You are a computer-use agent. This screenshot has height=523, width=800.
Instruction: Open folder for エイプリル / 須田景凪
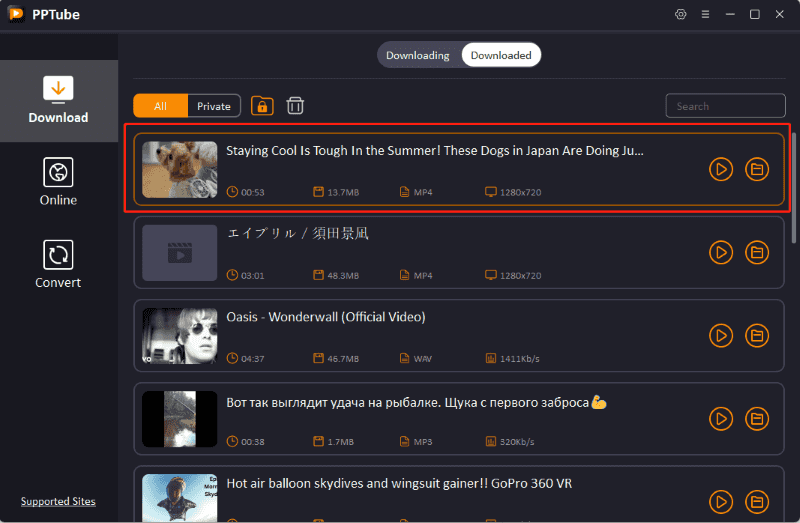pos(757,253)
